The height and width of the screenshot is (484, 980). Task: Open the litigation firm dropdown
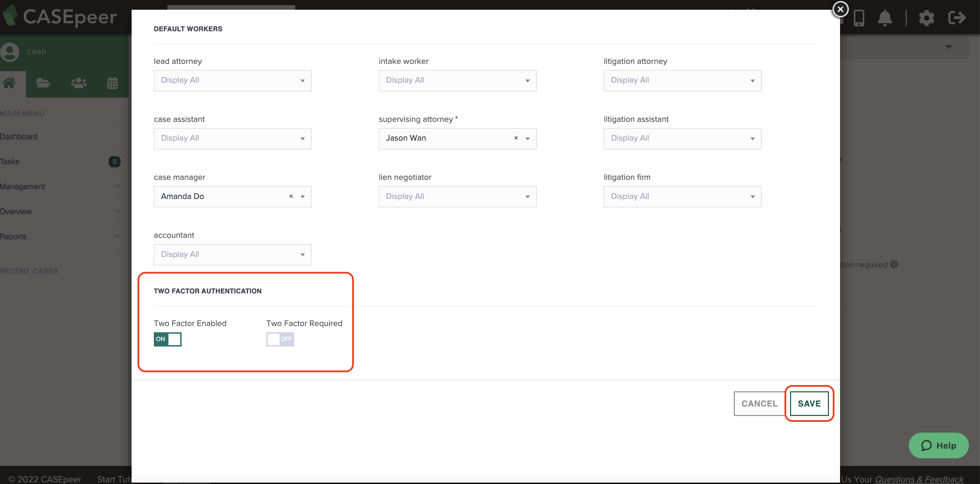pos(682,196)
